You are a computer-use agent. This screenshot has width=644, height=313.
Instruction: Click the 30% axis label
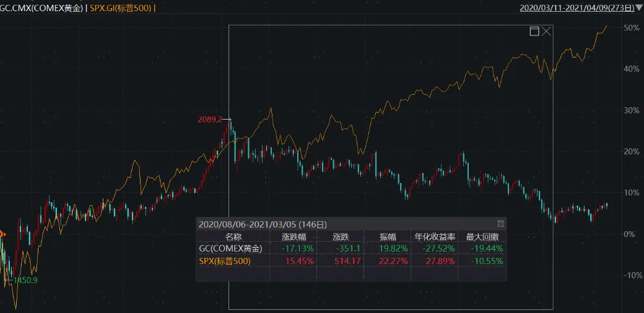[x=631, y=110]
